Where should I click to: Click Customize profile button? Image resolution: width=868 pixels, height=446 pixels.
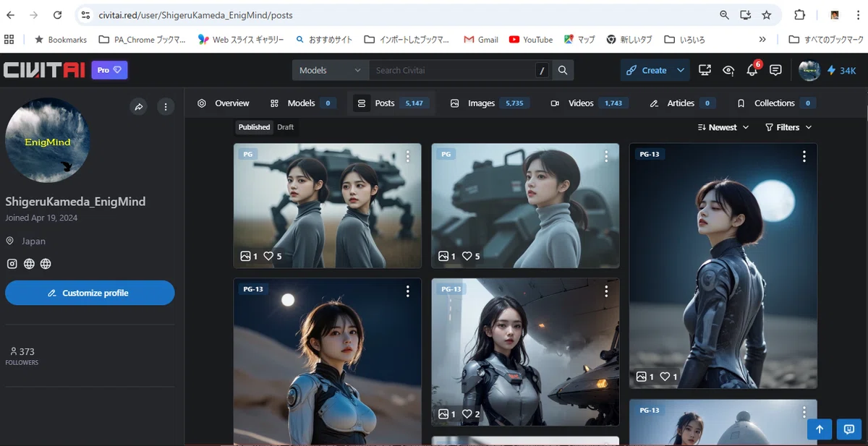coord(90,293)
